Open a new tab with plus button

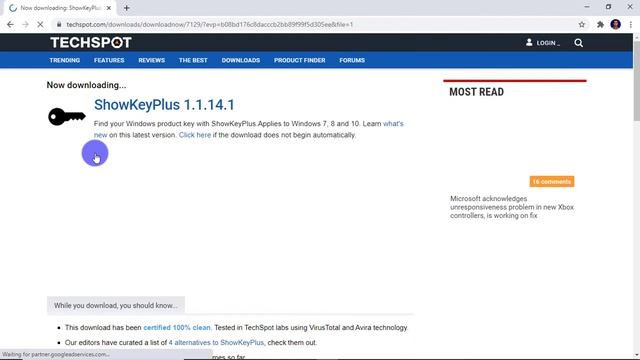tap(127, 8)
